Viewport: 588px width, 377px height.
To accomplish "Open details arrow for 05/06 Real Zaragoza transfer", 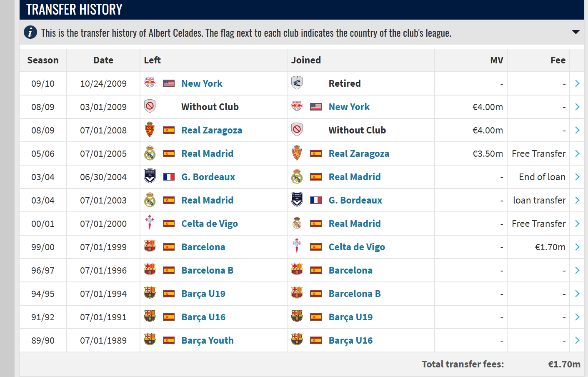I will (577, 153).
